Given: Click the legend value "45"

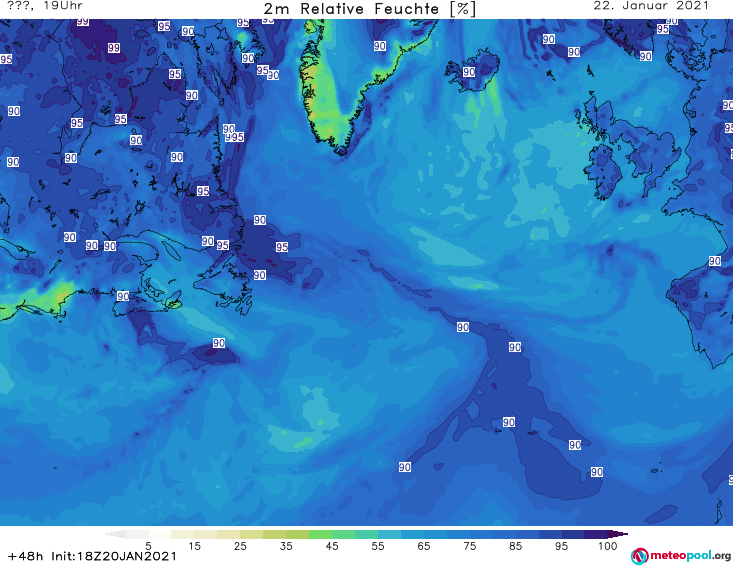Looking at the screenshot, I should (x=332, y=546).
